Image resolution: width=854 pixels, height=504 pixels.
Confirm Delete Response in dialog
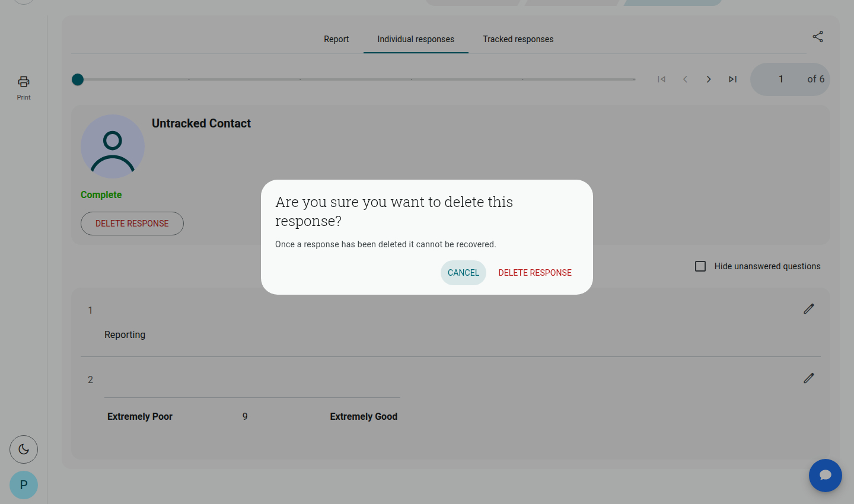click(x=535, y=273)
